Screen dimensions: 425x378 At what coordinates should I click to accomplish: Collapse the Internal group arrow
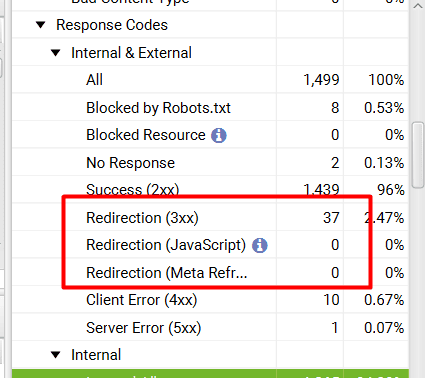(55, 355)
